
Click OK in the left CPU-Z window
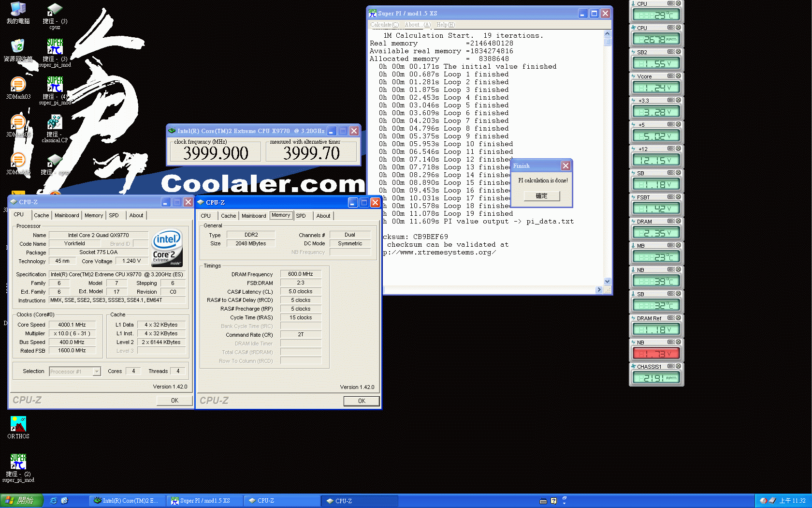(174, 401)
